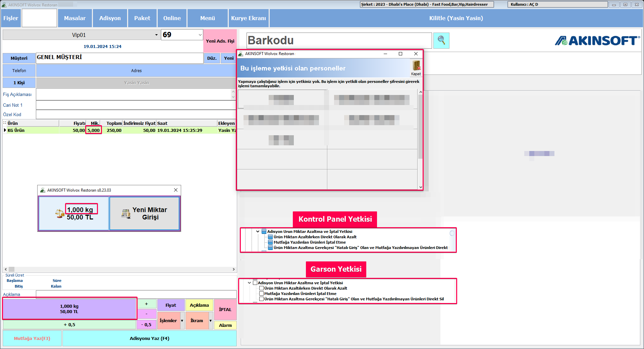The width and height of the screenshot is (644, 349).
Task: Click the İPTAL button
Action: pyautogui.click(x=225, y=309)
